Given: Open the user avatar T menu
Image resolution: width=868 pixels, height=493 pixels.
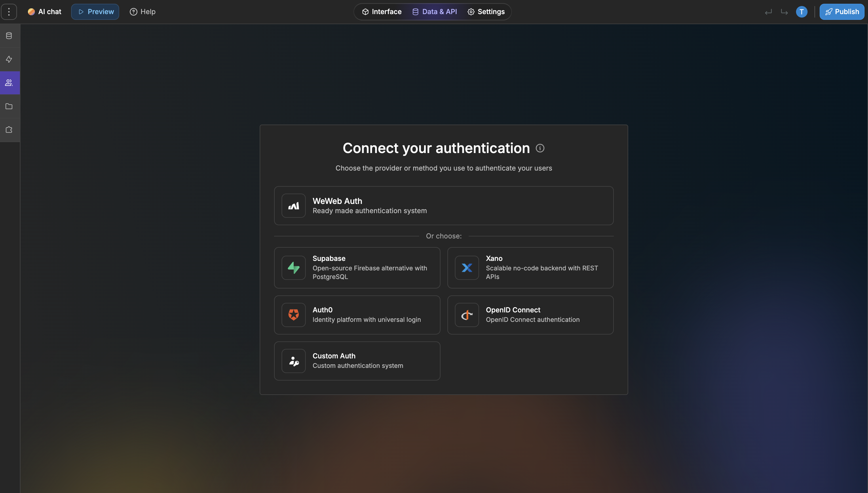Looking at the screenshot, I should click(801, 12).
